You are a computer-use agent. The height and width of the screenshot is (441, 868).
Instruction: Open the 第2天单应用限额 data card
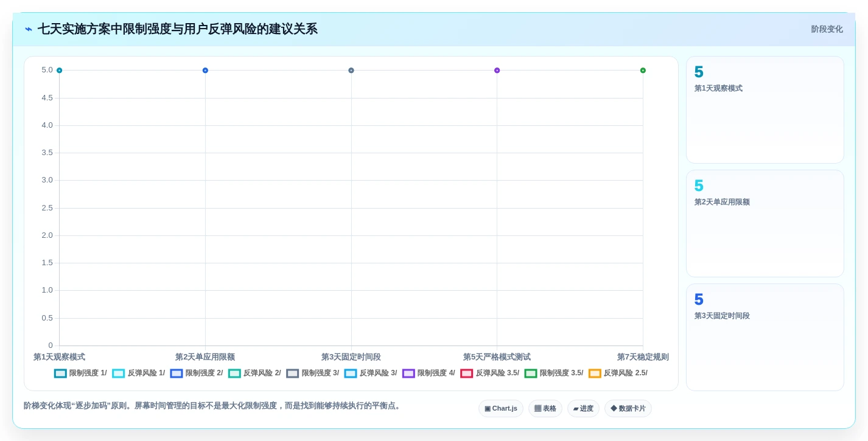coord(765,224)
